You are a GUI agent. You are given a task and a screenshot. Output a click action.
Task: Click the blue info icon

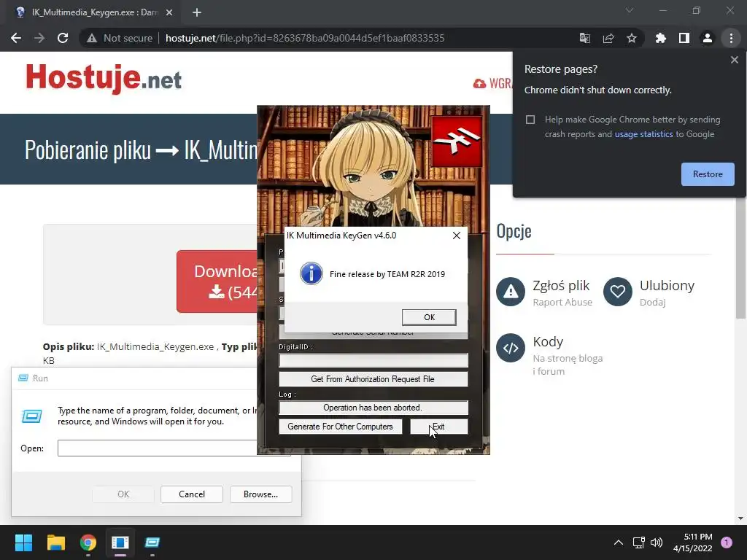311,274
